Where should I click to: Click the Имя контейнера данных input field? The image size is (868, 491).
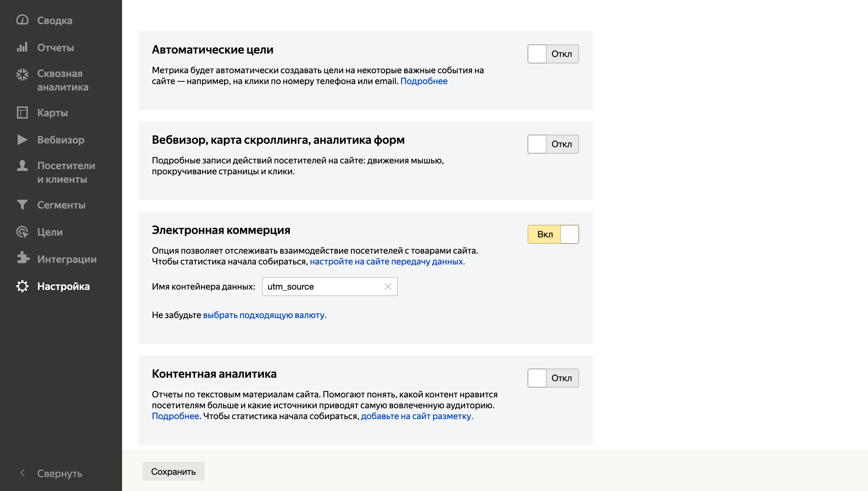pyautogui.click(x=322, y=287)
